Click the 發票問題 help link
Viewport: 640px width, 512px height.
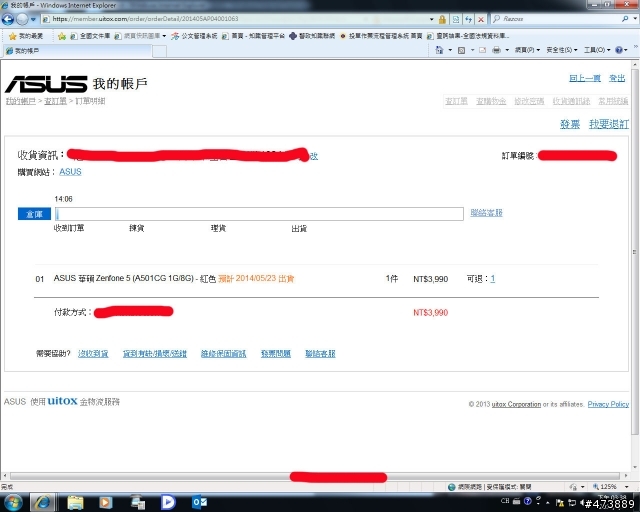(276, 354)
